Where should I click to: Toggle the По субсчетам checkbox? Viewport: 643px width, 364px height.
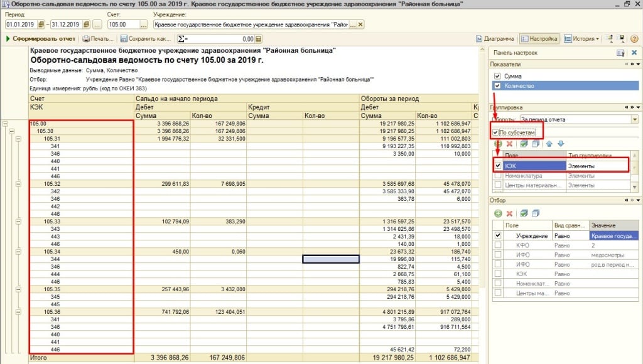496,132
